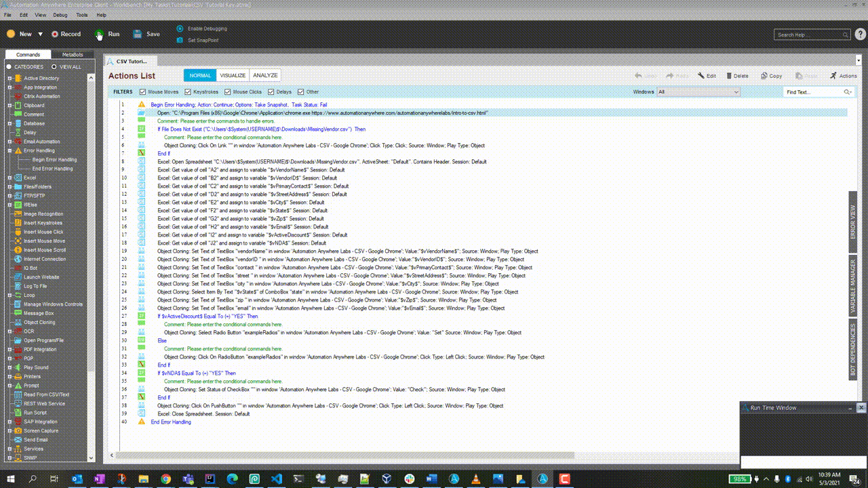
Task: Expand the Database command category
Action: pos(10,123)
